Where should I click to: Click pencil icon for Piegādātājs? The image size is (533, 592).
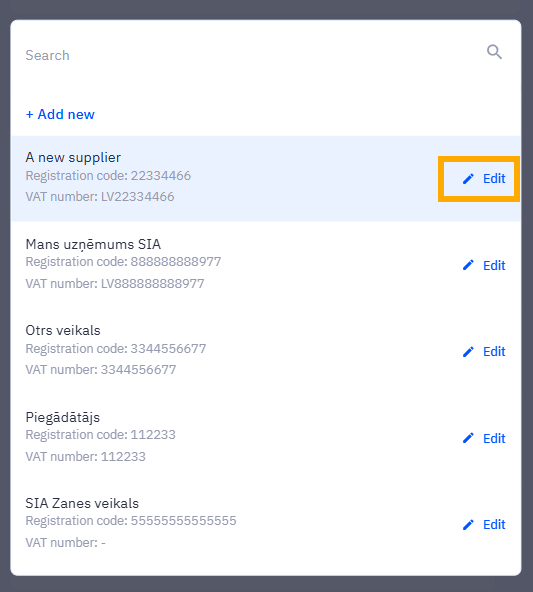pos(468,438)
